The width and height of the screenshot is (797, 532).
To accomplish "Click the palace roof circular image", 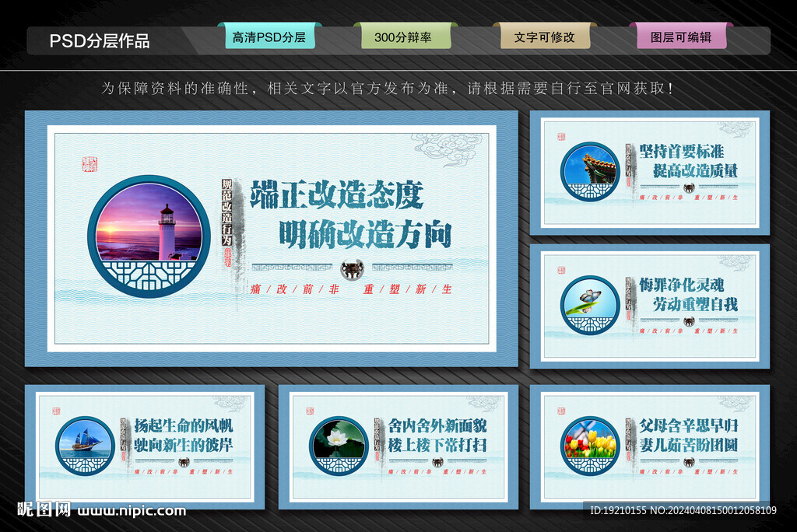I will pyautogui.click(x=590, y=172).
